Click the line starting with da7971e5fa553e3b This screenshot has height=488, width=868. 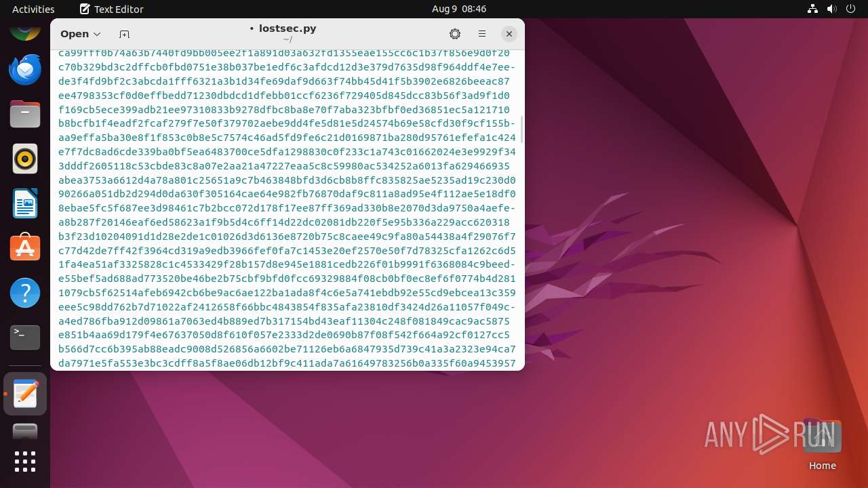[x=287, y=363]
